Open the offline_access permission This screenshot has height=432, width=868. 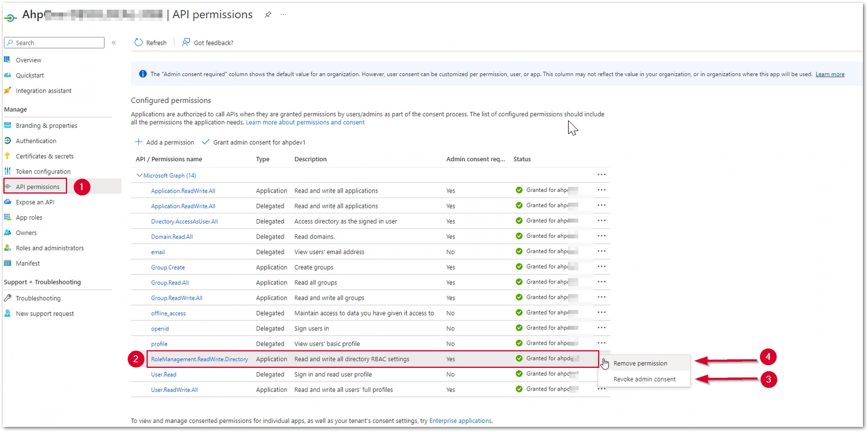point(168,313)
